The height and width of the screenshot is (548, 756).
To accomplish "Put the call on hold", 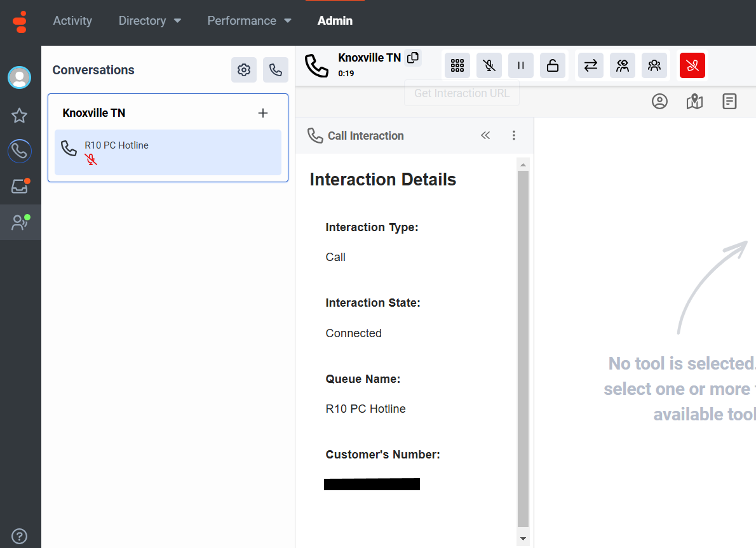I will tap(521, 65).
